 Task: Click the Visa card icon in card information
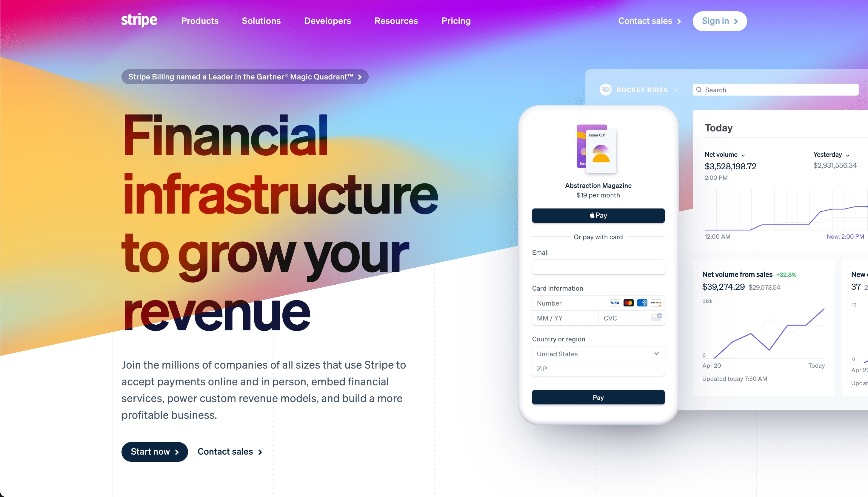[615, 303]
